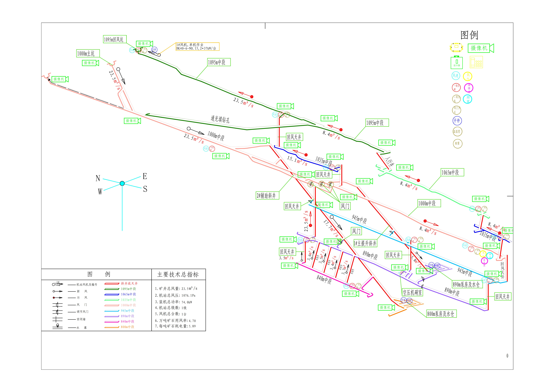
Task: Select the 1000m主坑 callout label
Action: click(x=88, y=53)
